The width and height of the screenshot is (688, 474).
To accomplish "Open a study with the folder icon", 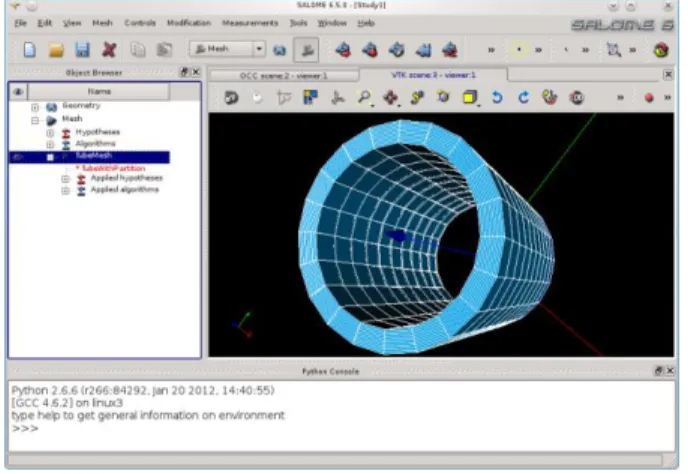I will [56, 50].
